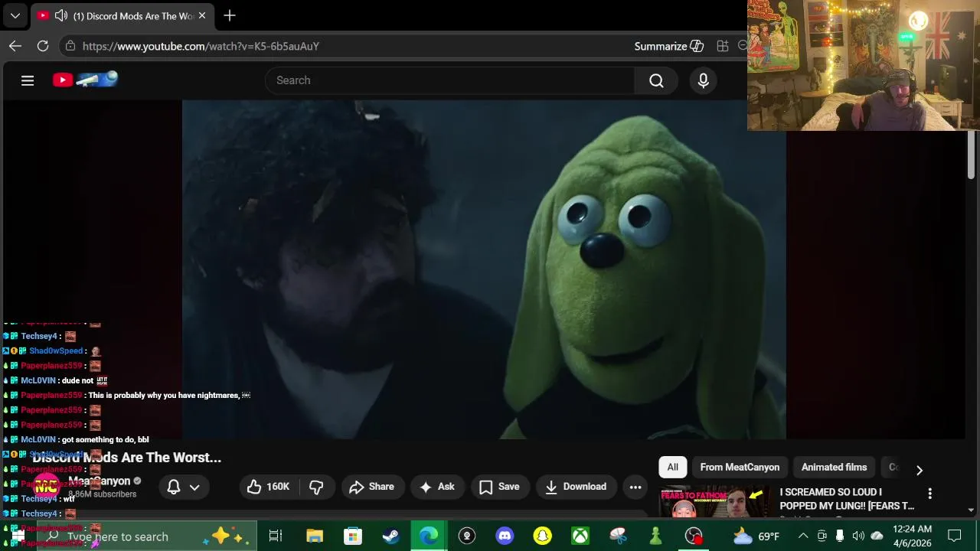Viewport: 980px width, 551px height.
Task: Like the video with the 160K thumbs up
Action: 268,487
